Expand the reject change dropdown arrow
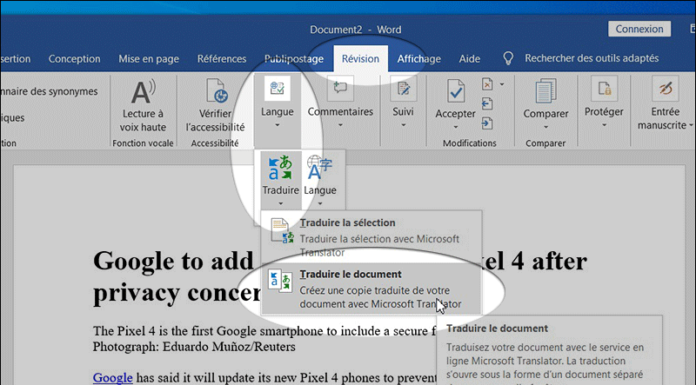This screenshot has width=696, height=385. pyautogui.click(x=502, y=84)
